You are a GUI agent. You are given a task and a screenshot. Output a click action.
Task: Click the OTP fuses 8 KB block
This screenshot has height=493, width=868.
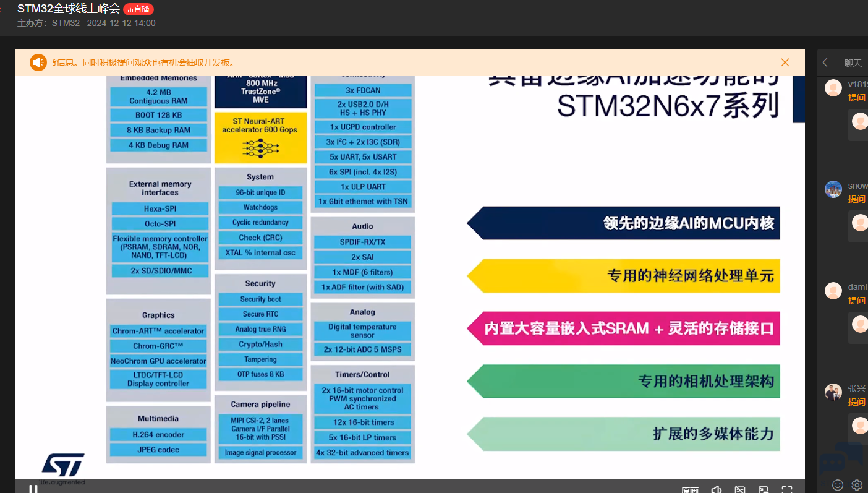pyautogui.click(x=260, y=374)
